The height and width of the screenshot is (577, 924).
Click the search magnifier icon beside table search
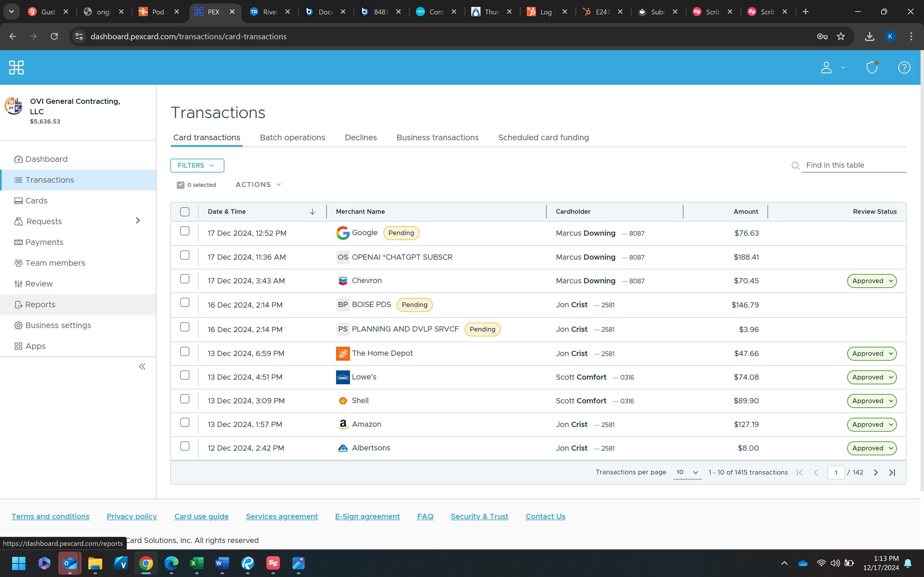point(795,166)
